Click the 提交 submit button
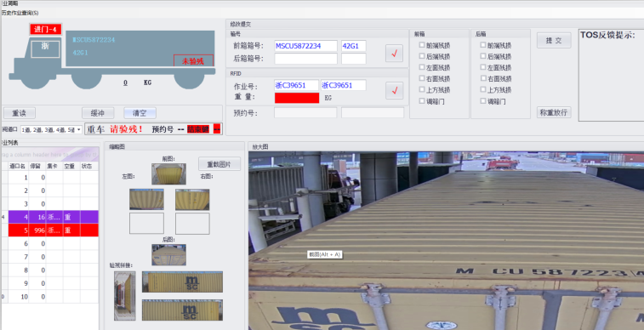Image resolution: width=644 pixels, height=330 pixels. click(x=554, y=40)
